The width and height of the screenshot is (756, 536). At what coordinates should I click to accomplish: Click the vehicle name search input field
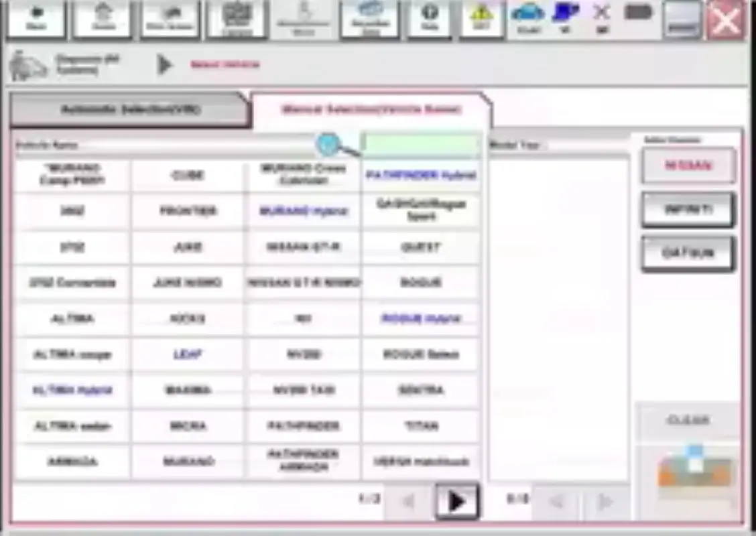(420, 144)
